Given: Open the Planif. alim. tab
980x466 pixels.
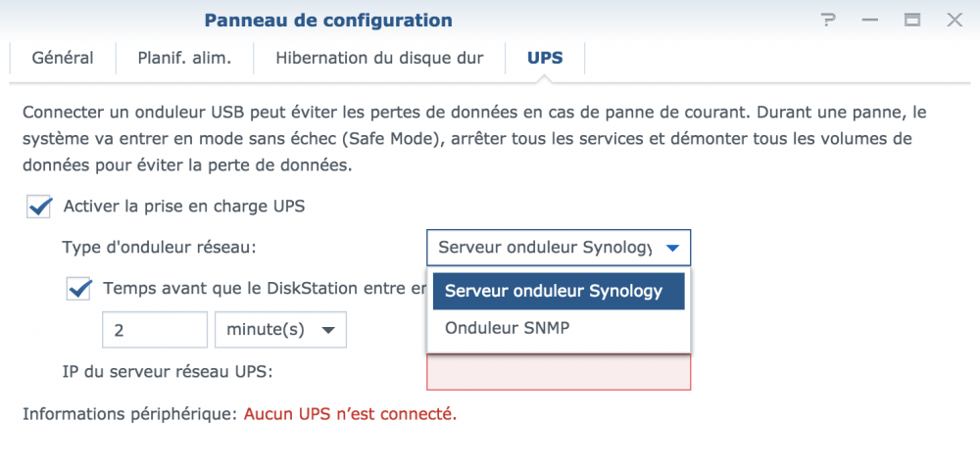Looking at the screenshot, I should [185, 58].
